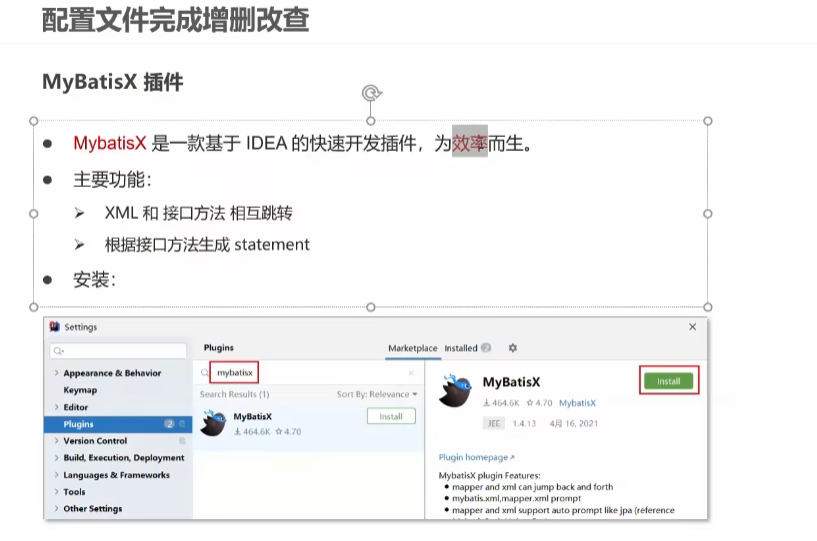817x541 pixels.
Task: Click 'mapper and xml can jump back and forth'
Action: [533, 487]
